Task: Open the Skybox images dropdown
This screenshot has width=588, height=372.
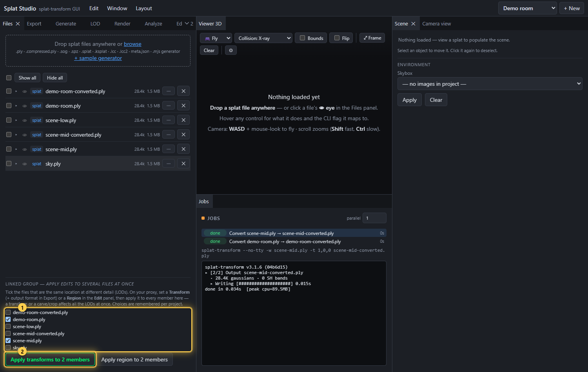Action: [x=490, y=84]
